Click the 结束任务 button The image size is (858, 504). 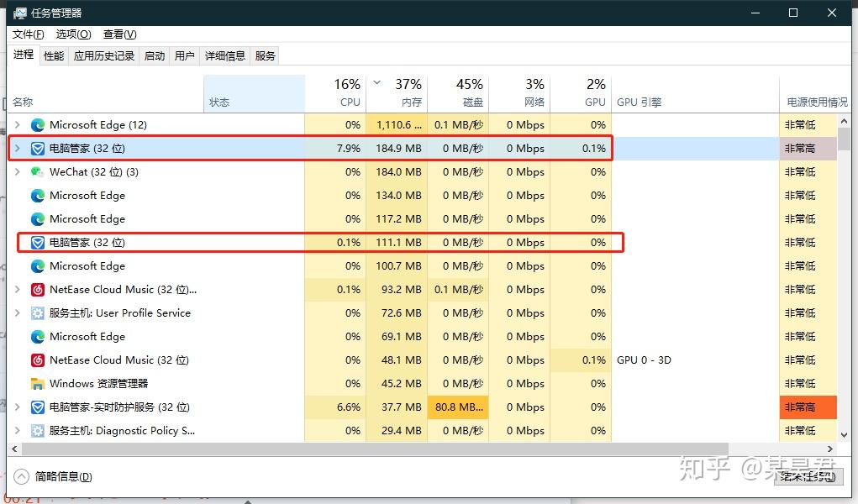(808, 476)
